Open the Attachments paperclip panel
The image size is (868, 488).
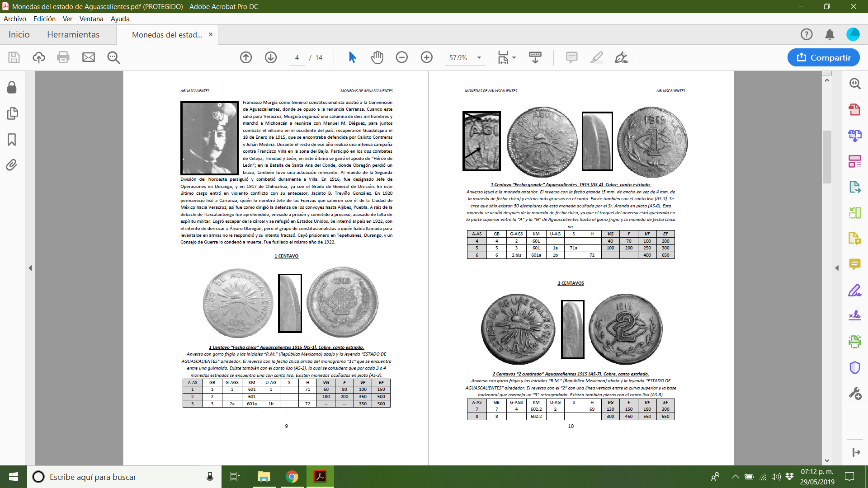pos(12,165)
